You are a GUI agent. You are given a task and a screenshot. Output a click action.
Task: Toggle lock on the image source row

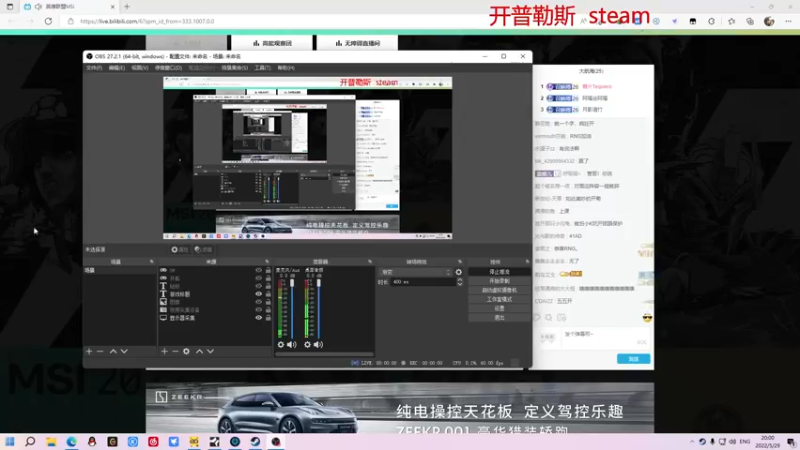[268, 302]
